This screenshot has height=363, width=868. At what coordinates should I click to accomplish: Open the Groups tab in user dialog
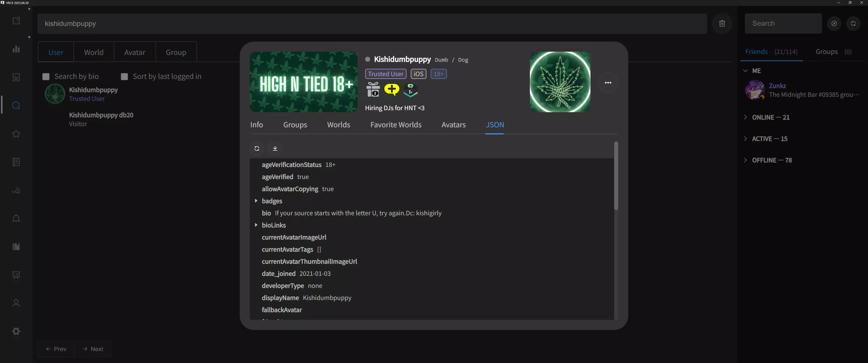point(295,125)
